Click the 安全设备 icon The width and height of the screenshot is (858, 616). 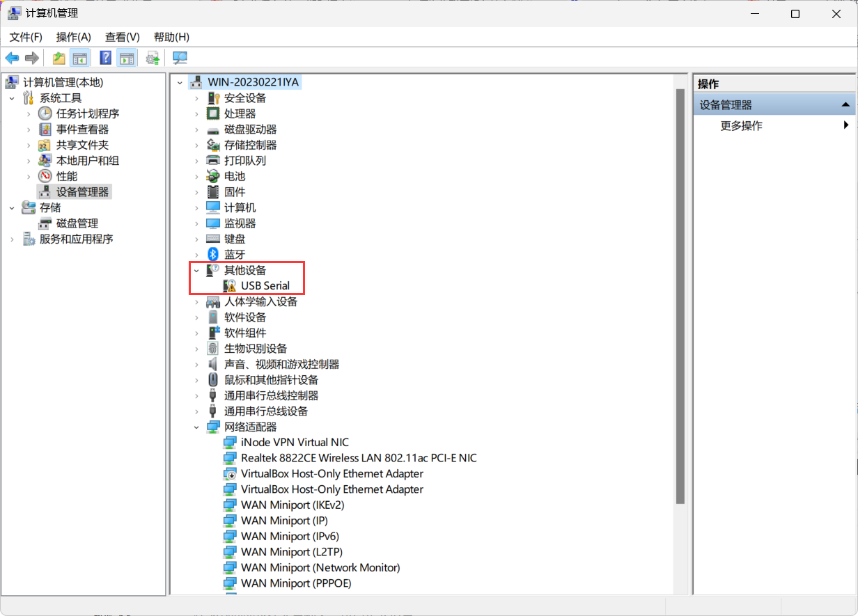coord(213,98)
